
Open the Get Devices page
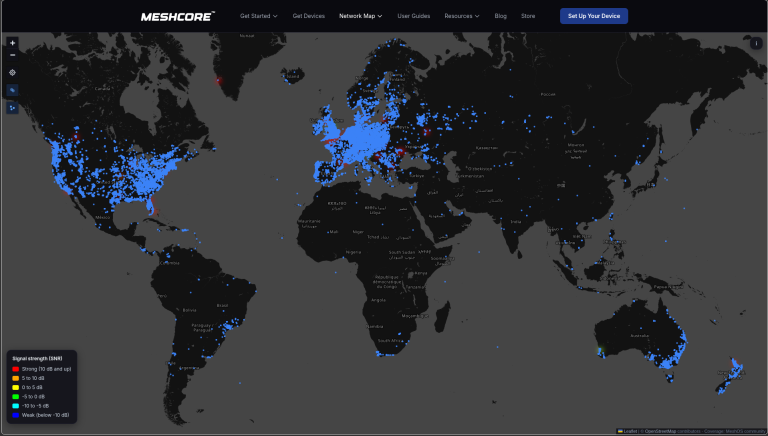[x=309, y=16]
